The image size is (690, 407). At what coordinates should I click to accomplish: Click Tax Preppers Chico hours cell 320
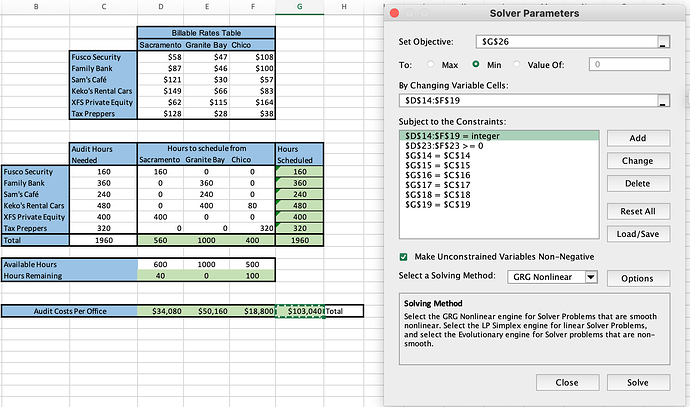253,228
